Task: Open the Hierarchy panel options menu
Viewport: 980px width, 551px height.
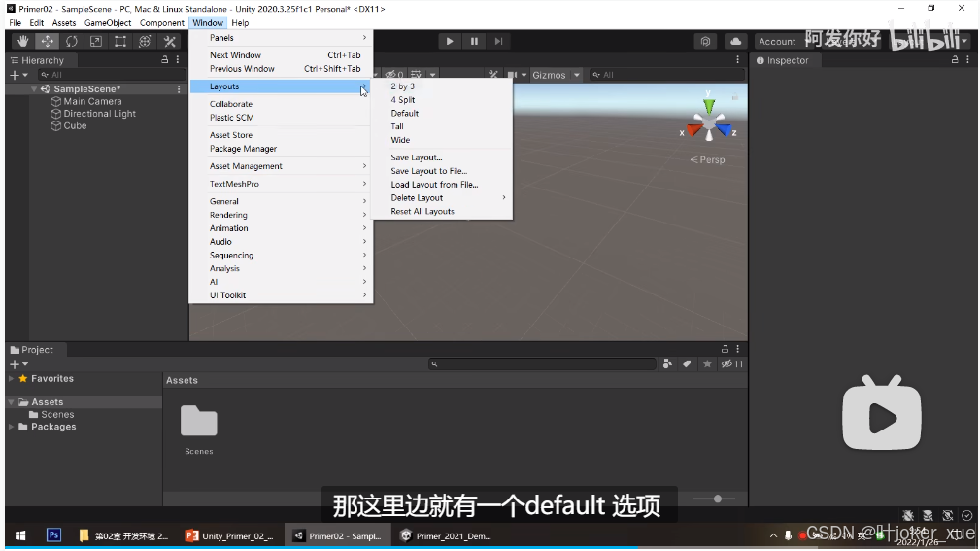Action: [178, 60]
